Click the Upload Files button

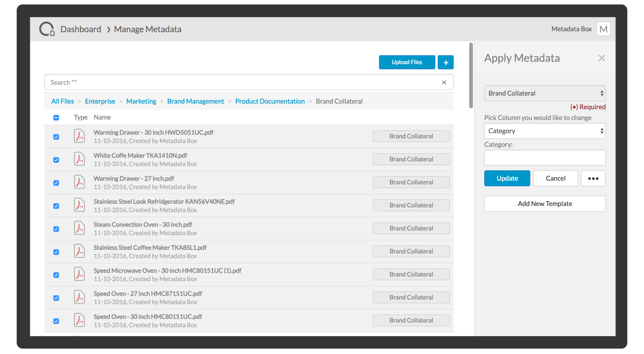(407, 62)
